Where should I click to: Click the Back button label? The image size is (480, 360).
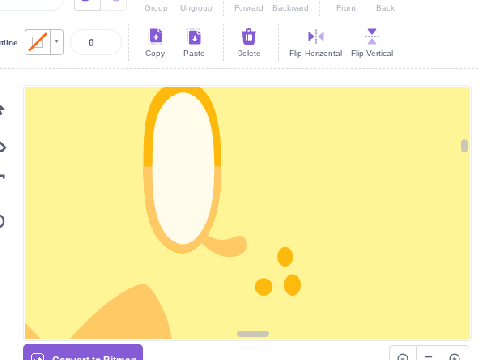pos(385,8)
